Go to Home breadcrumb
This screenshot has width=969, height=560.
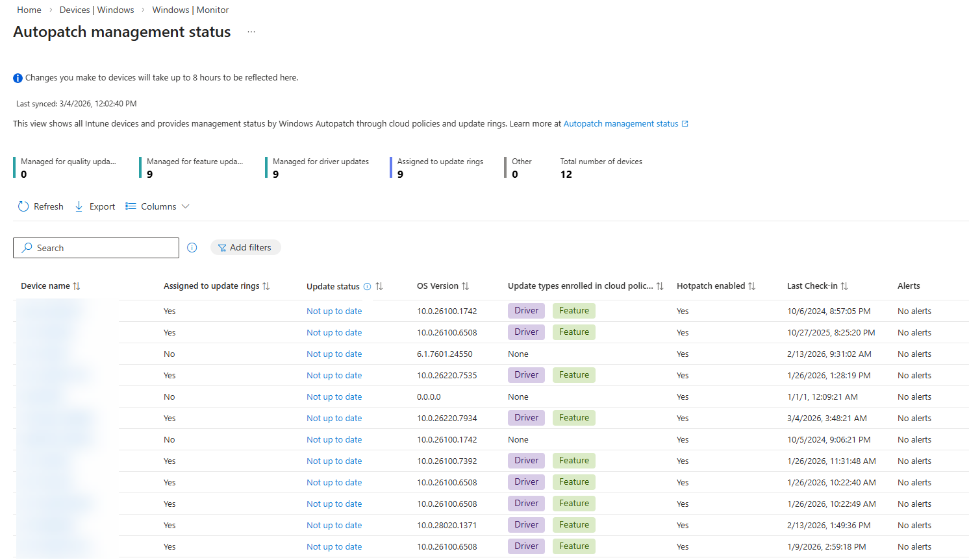29,10
